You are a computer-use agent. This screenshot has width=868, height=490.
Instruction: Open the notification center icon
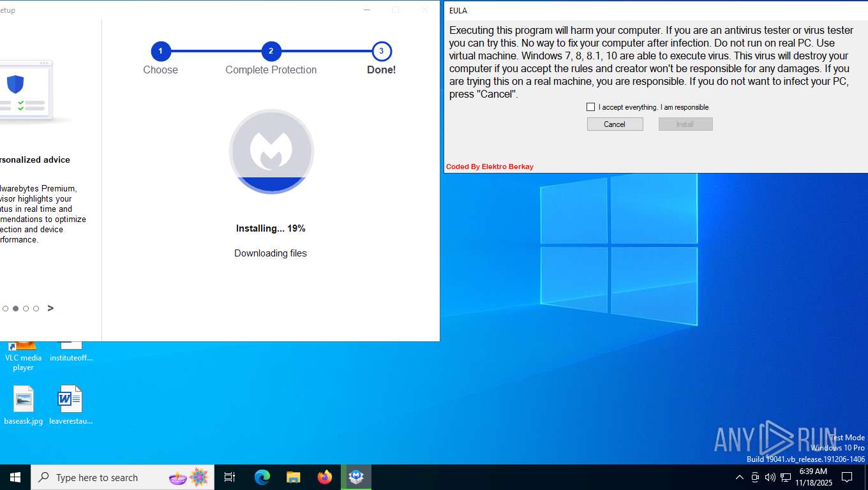[847, 477]
